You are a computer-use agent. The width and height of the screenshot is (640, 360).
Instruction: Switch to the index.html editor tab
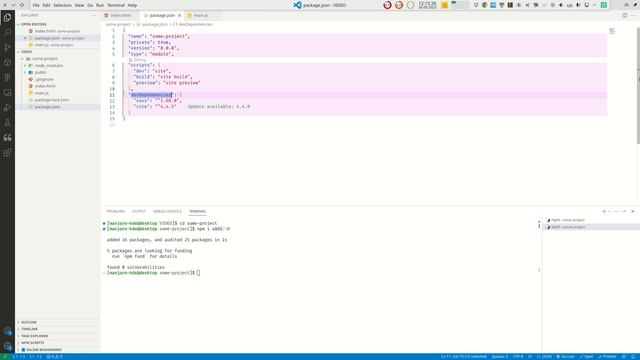coord(120,16)
